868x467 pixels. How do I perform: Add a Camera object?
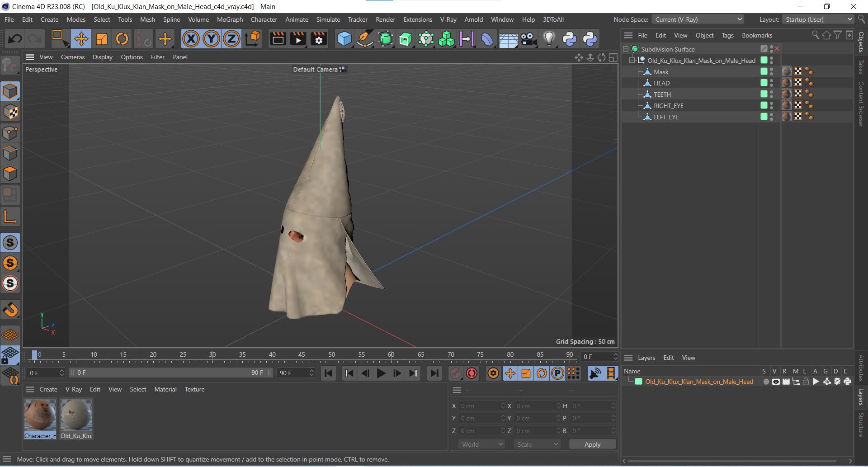[528, 39]
